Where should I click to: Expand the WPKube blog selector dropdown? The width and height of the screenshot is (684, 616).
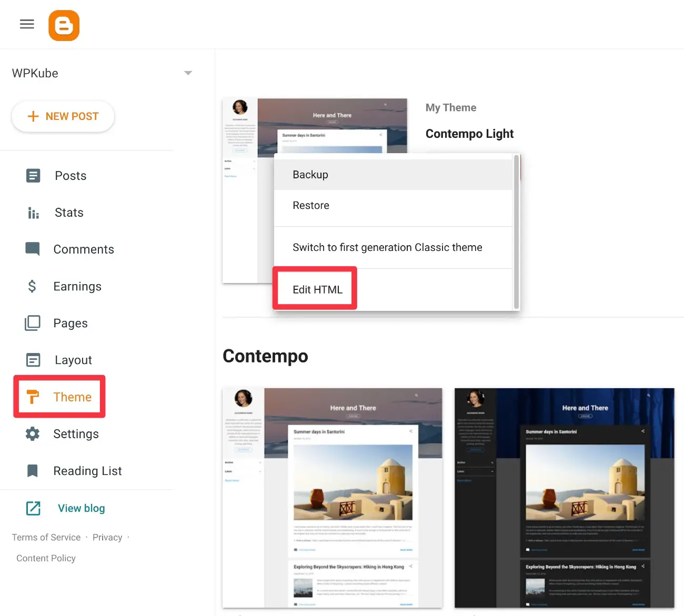[x=188, y=73]
